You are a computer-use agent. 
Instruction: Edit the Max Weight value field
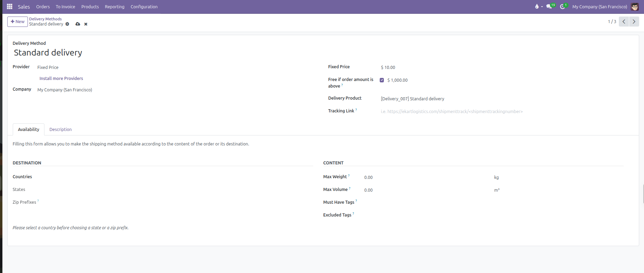pyautogui.click(x=427, y=177)
